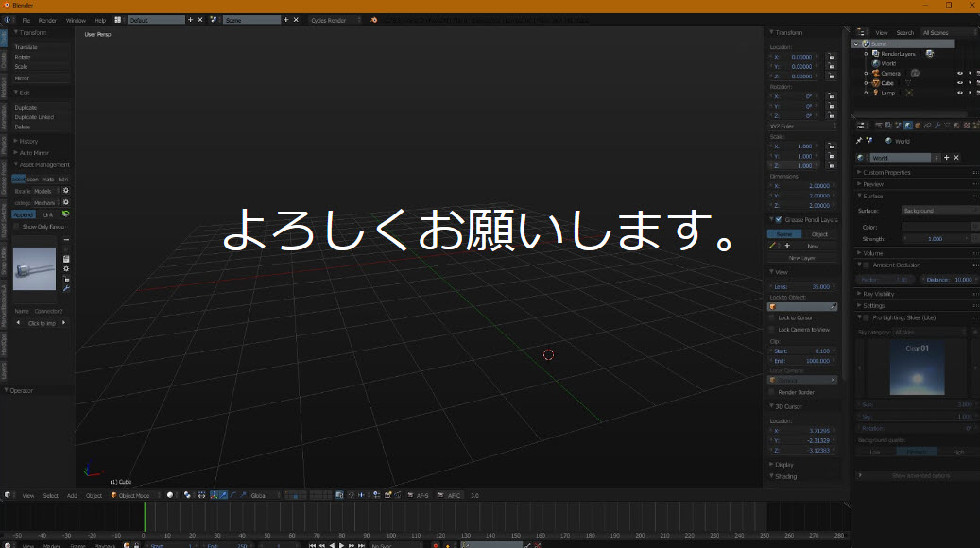Enable Show Only Favourites checkbox

(x=17, y=226)
